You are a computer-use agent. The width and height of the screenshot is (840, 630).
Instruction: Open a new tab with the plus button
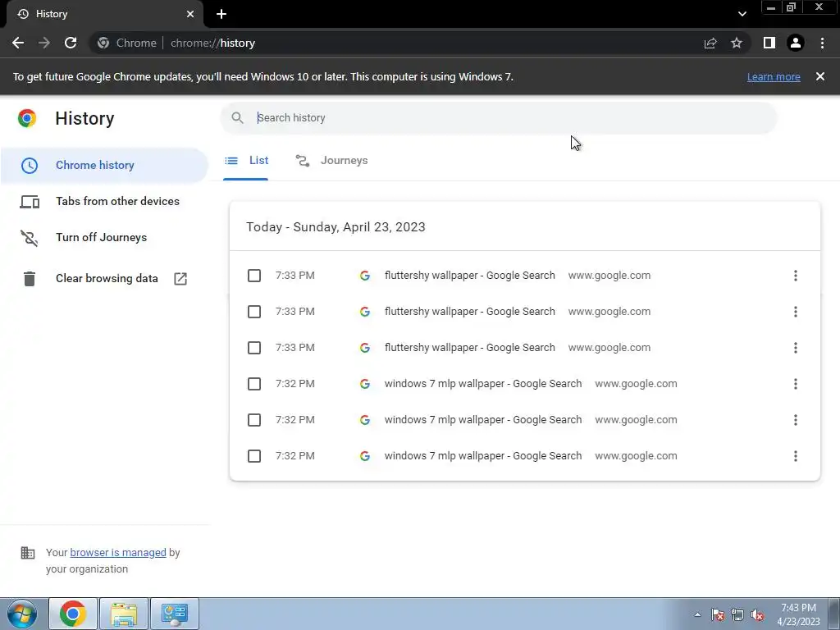click(x=221, y=14)
